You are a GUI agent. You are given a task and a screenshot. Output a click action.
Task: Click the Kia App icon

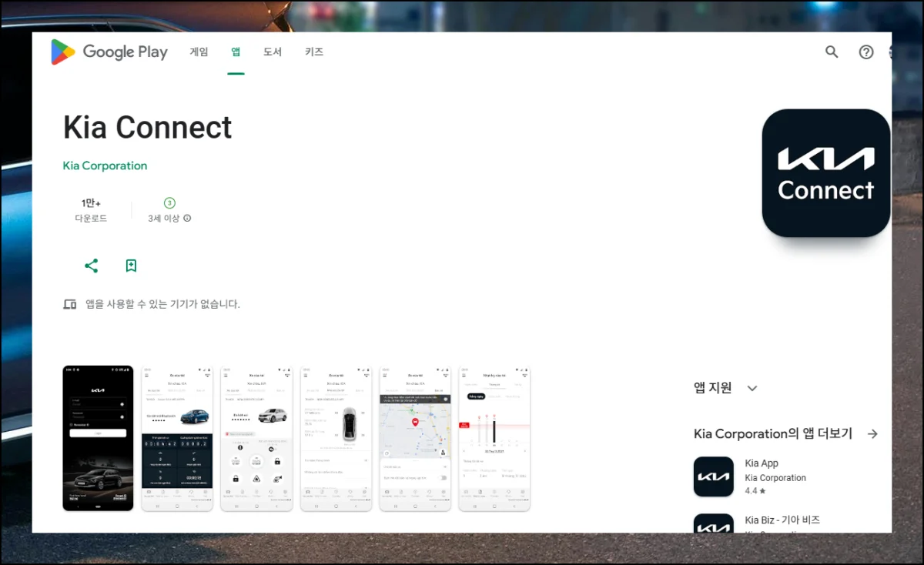coord(714,476)
